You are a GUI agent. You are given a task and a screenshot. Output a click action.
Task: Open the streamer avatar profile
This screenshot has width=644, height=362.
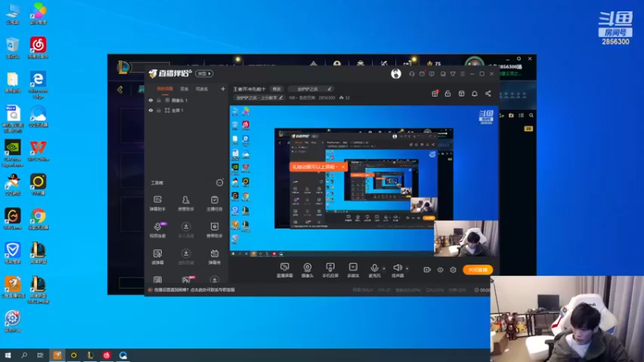(396, 73)
